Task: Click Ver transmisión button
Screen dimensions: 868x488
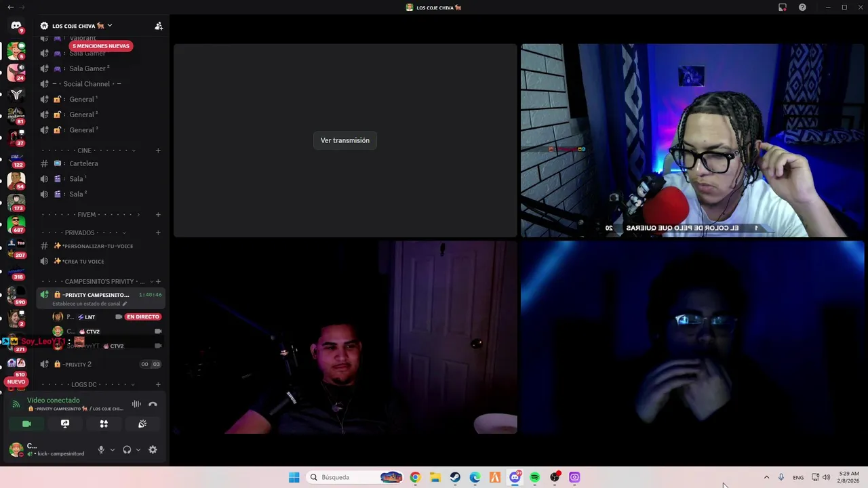Action: (345, 140)
